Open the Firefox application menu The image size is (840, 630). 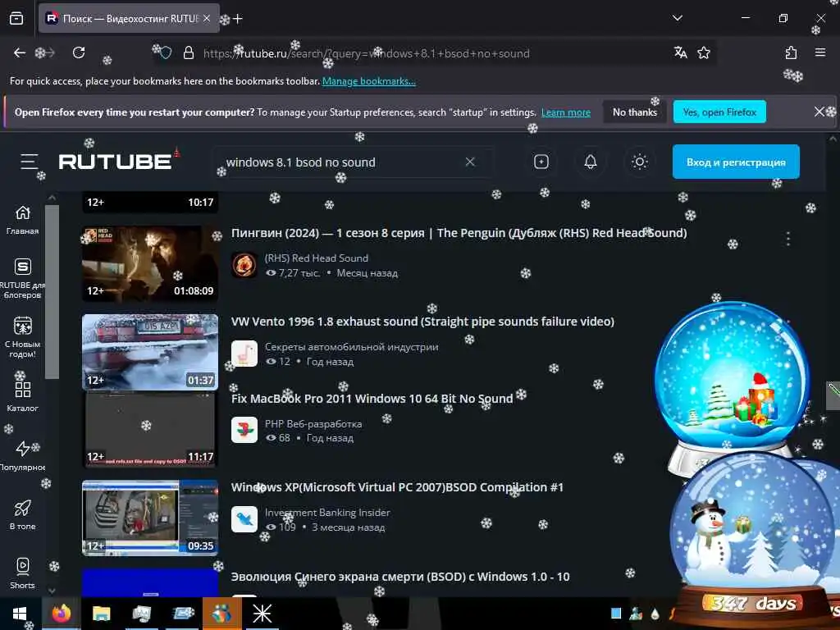[820, 52]
